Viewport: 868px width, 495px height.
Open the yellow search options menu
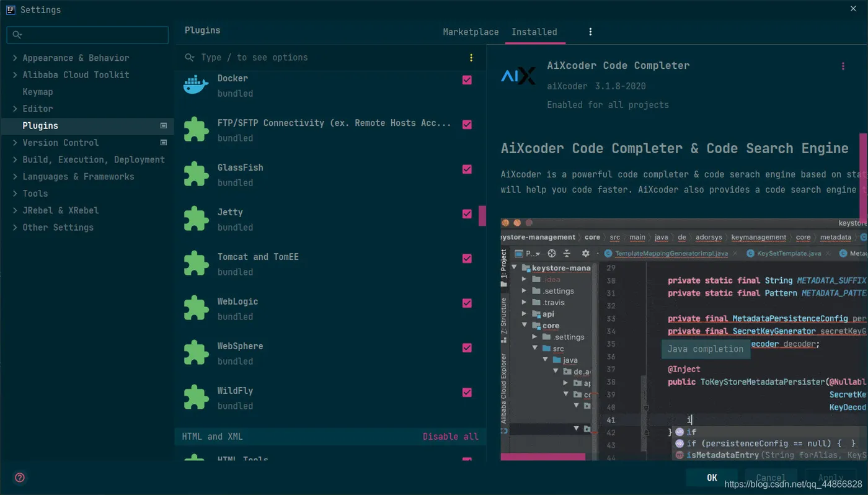click(x=471, y=58)
